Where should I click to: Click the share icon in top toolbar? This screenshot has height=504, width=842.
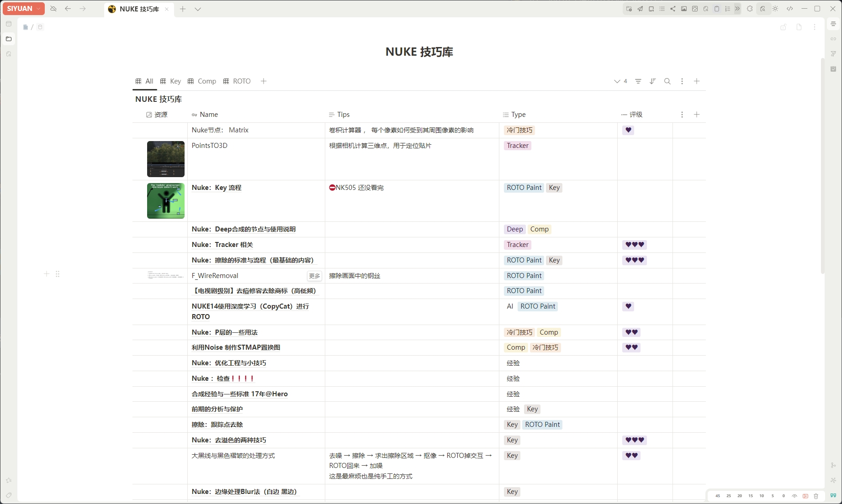[x=673, y=9]
